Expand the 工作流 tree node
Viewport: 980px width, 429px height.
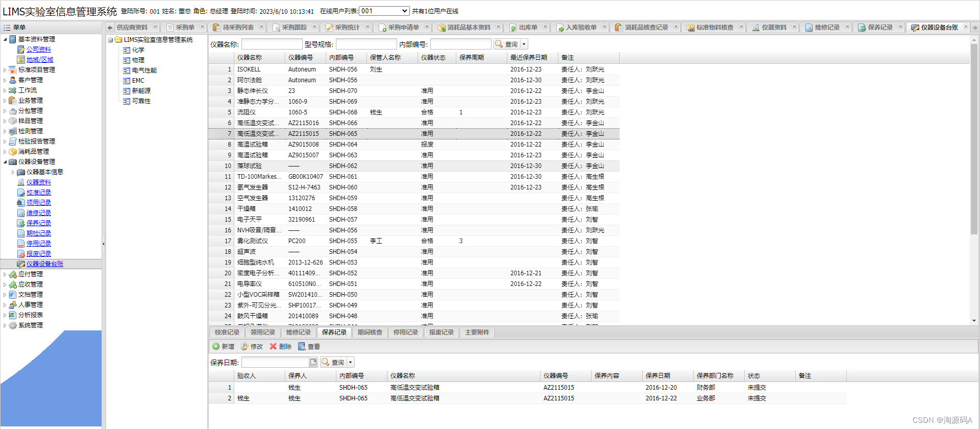click(x=5, y=90)
